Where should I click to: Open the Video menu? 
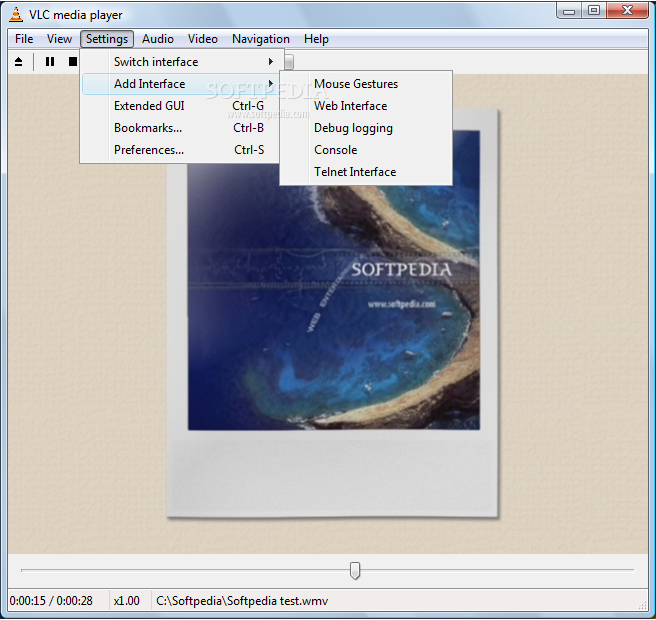click(x=202, y=39)
